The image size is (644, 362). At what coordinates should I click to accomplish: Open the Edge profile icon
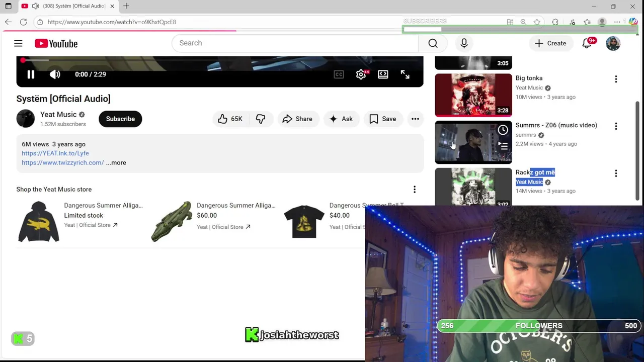[x=602, y=22]
